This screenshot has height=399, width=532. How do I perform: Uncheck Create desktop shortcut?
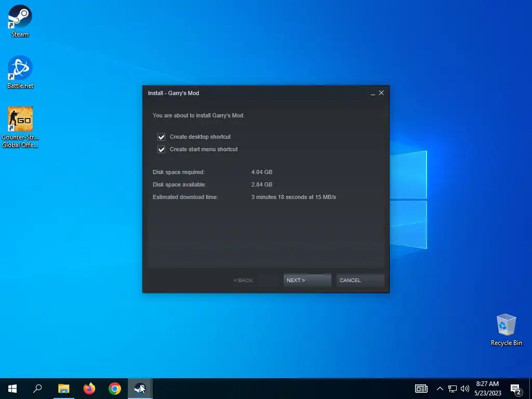pyautogui.click(x=161, y=137)
